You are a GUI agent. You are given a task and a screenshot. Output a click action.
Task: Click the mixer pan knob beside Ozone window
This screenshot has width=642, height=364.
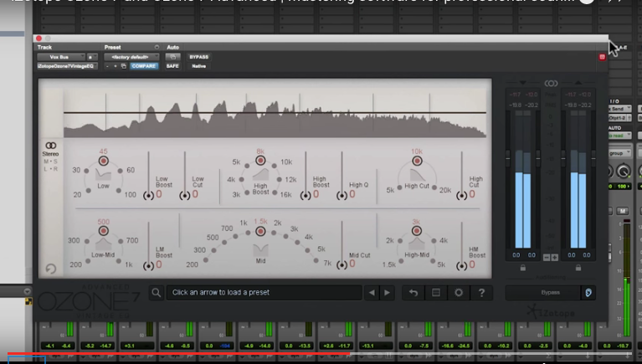point(623,172)
